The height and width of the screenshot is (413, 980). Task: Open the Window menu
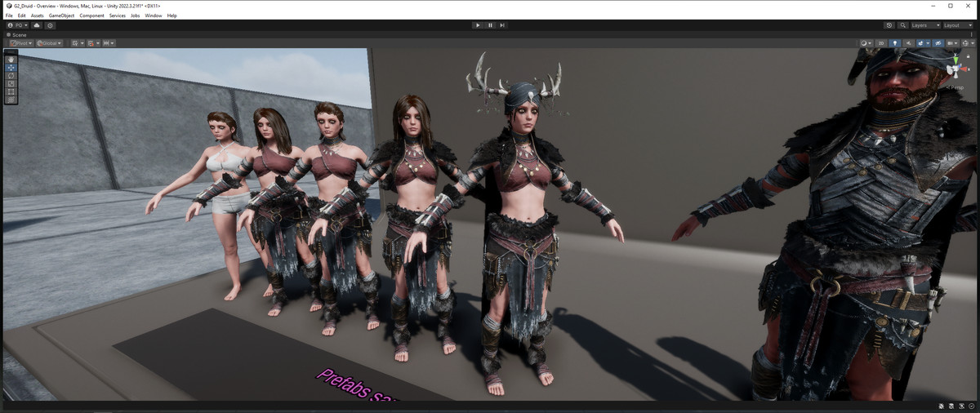(154, 16)
